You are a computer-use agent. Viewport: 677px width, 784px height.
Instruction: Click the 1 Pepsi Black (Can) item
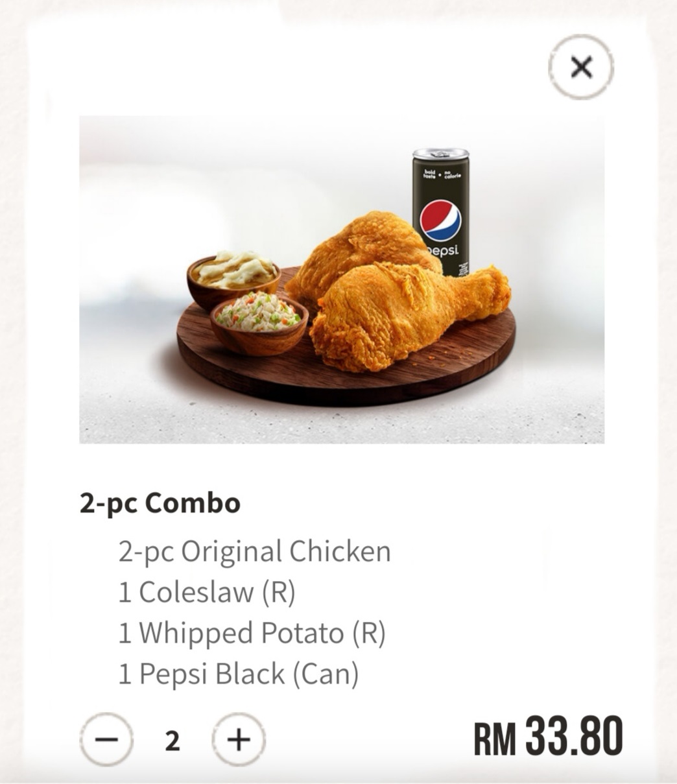coord(238,674)
